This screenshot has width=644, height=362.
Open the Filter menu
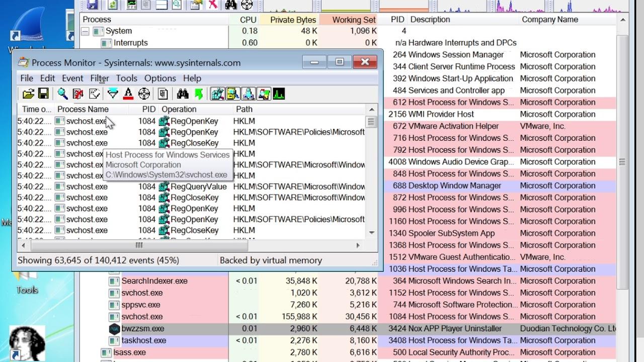click(x=99, y=78)
